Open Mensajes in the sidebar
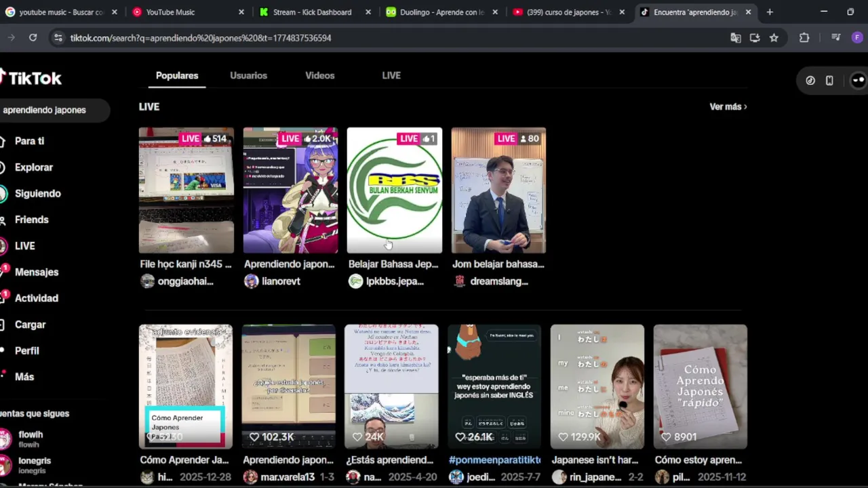This screenshot has height=488, width=868. 37,272
